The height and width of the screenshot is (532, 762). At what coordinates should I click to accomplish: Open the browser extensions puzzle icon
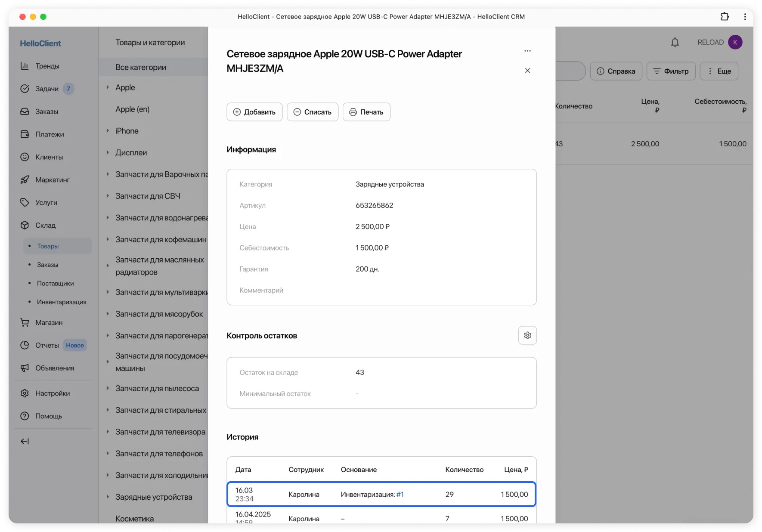coord(725,17)
